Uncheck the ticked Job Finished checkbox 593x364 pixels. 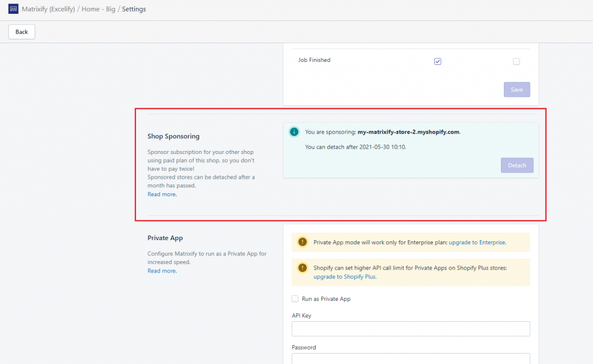438,61
